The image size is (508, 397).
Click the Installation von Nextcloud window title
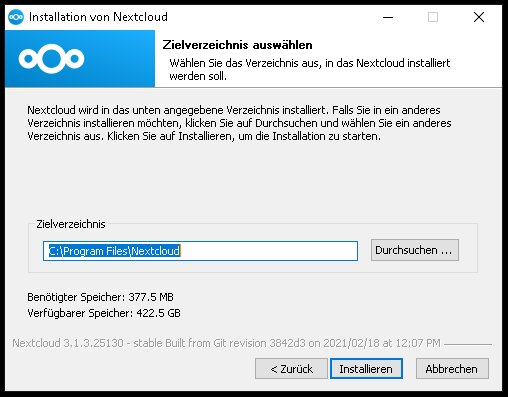pyautogui.click(x=98, y=17)
